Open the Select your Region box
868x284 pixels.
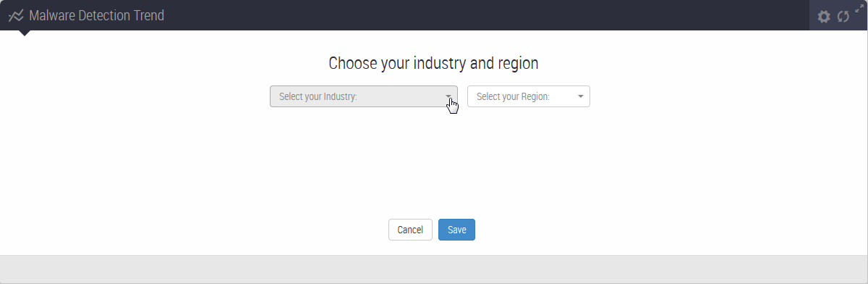coord(529,96)
